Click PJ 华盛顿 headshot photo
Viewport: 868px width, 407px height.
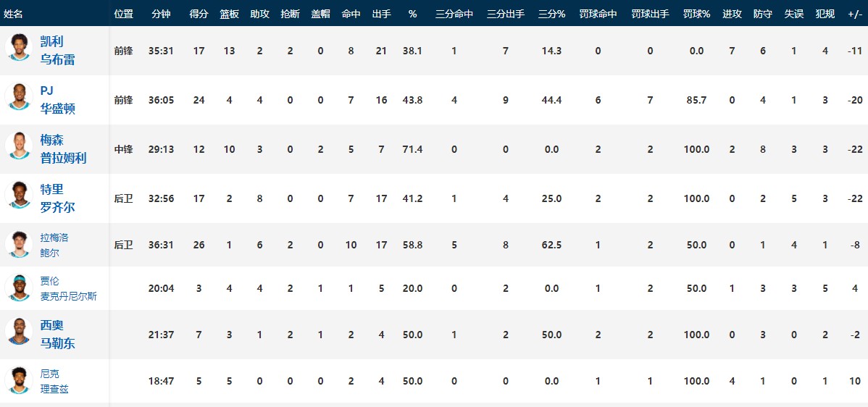click(19, 96)
